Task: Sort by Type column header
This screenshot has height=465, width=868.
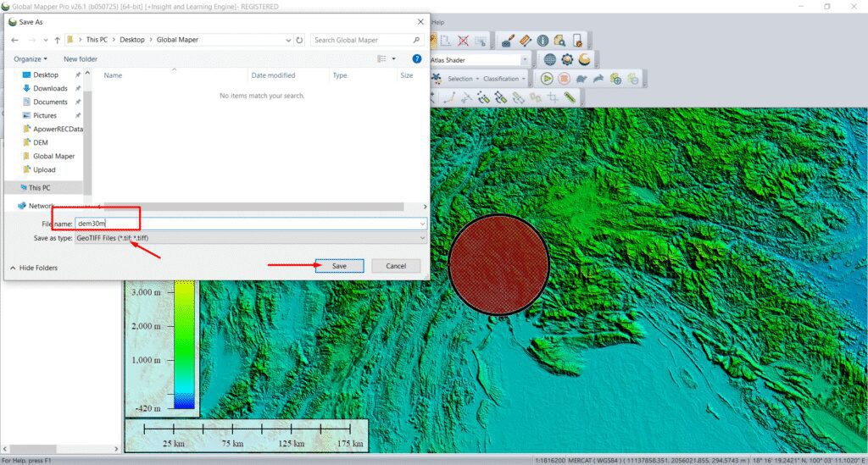Action: pyautogui.click(x=340, y=75)
